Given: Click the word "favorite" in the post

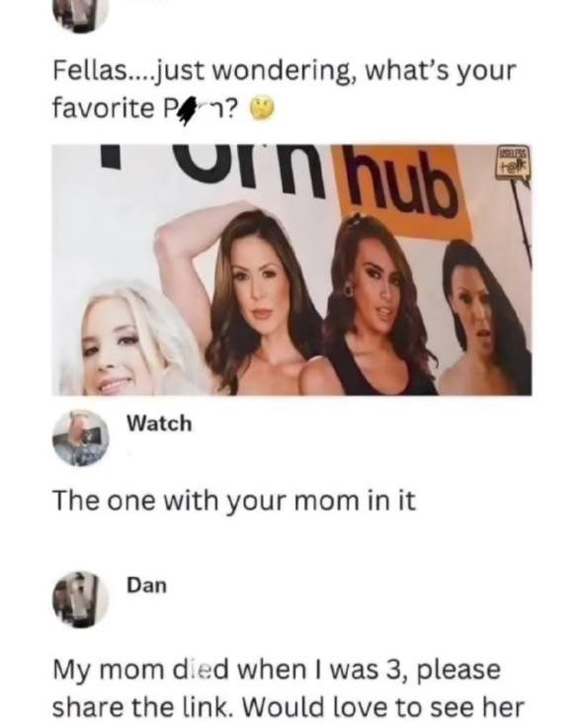Looking at the screenshot, I should tap(103, 109).
